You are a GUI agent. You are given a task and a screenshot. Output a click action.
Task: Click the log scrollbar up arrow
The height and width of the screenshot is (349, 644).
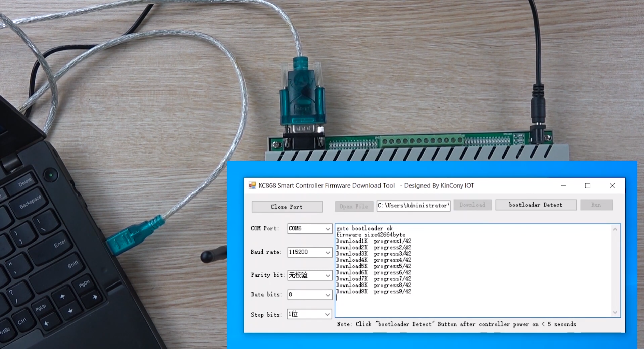(x=615, y=229)
